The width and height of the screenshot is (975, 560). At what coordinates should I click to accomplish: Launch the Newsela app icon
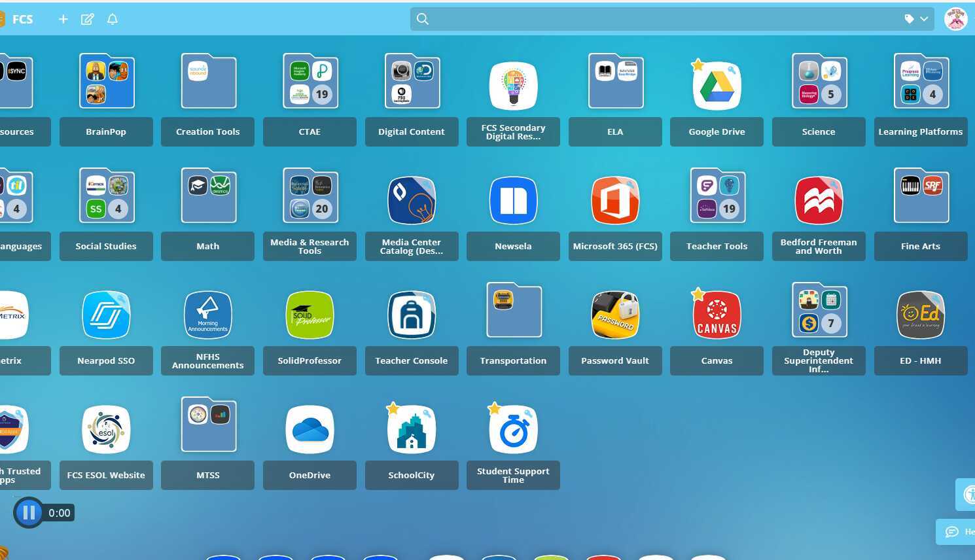click(x=514, y=200)
